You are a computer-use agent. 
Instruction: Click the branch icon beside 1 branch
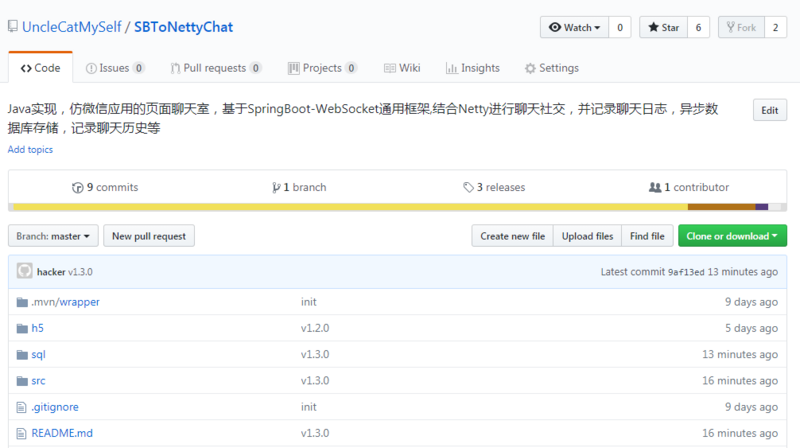point(276,188)
